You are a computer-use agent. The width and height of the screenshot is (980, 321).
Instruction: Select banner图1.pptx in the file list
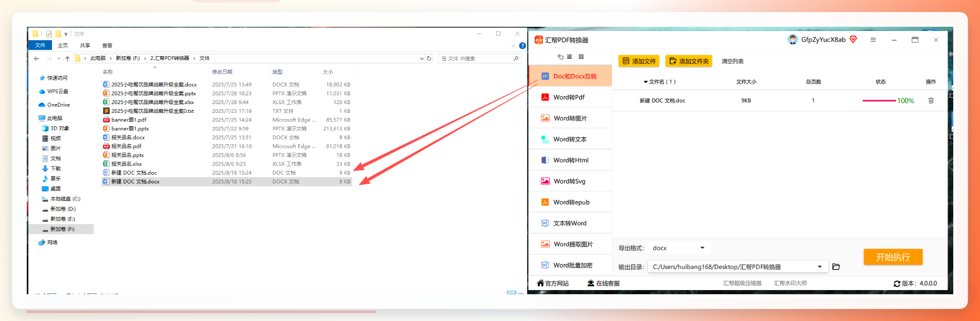pyautogui.click(x=130, y=129)
